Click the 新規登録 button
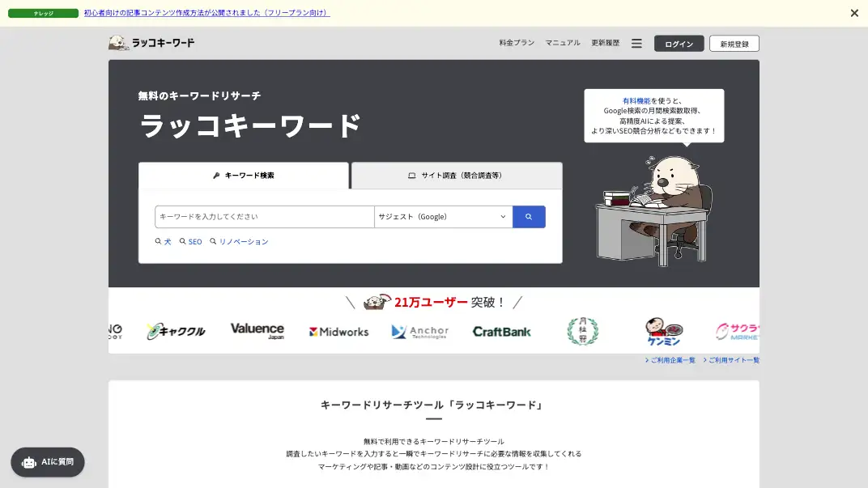868x488 pixels. coord(734,43)
